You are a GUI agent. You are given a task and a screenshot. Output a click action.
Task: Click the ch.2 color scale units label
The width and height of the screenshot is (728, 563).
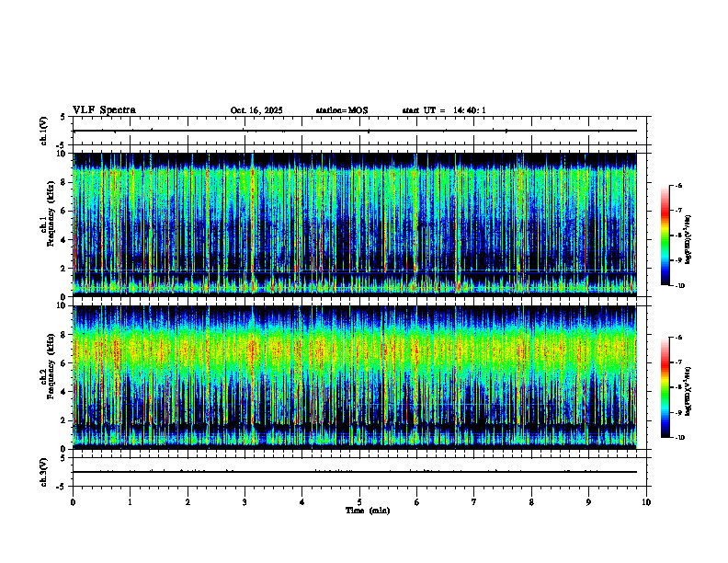tap(688, 391)
